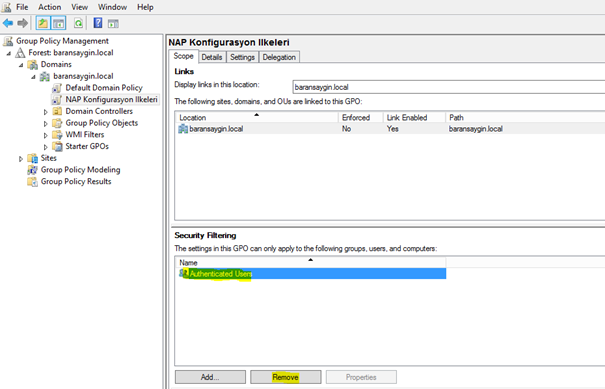The height and width of the screenshot is (389, 605).
Task: Click the Add... button
Action: [x=210, y=377]
